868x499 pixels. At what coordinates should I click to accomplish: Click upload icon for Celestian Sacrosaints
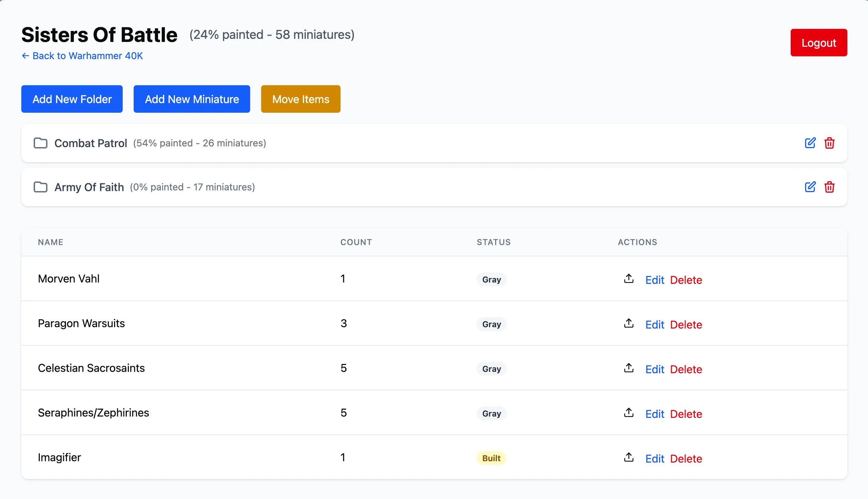(628, 368)
